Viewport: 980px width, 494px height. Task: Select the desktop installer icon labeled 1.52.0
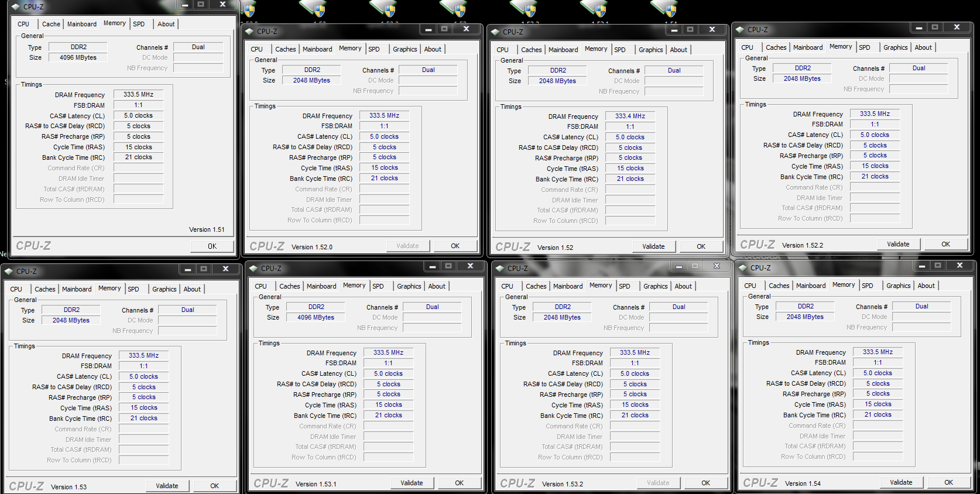point(248,8)
